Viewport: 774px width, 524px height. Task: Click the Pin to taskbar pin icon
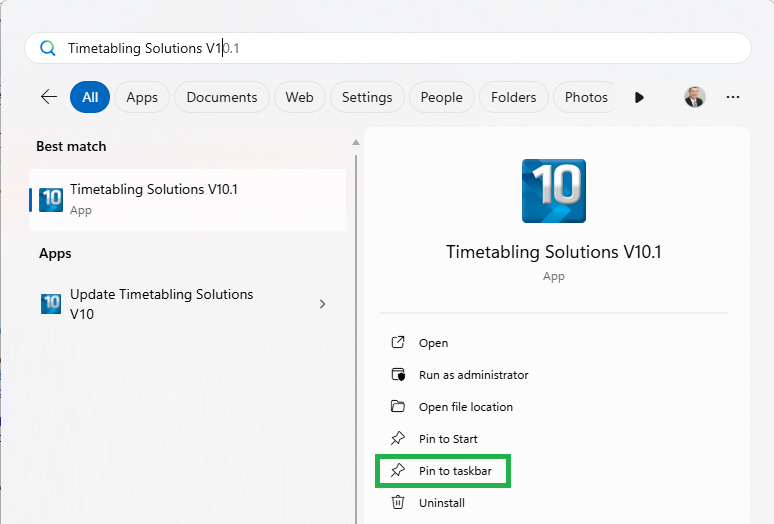click(x=398, y=470)
